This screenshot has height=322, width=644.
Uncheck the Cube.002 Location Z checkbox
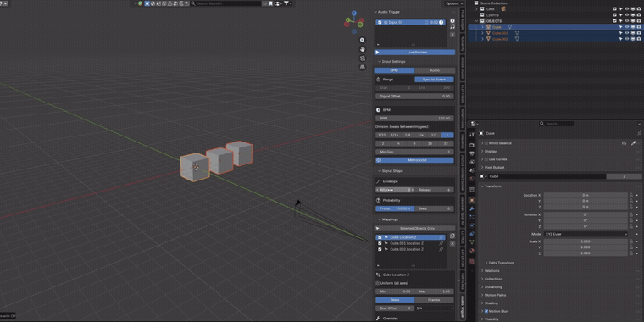[x=380, y=249]
